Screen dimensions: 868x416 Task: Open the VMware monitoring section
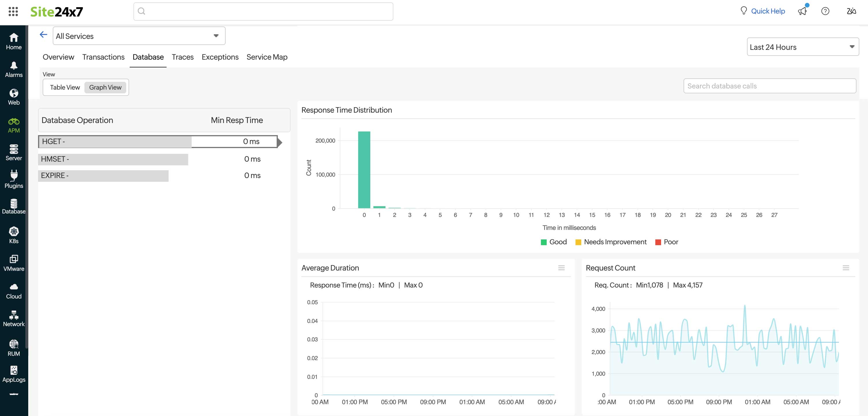point(14,262)
